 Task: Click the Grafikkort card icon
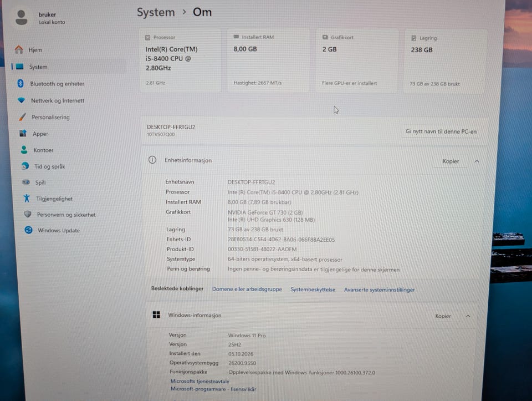pos(325,37)
